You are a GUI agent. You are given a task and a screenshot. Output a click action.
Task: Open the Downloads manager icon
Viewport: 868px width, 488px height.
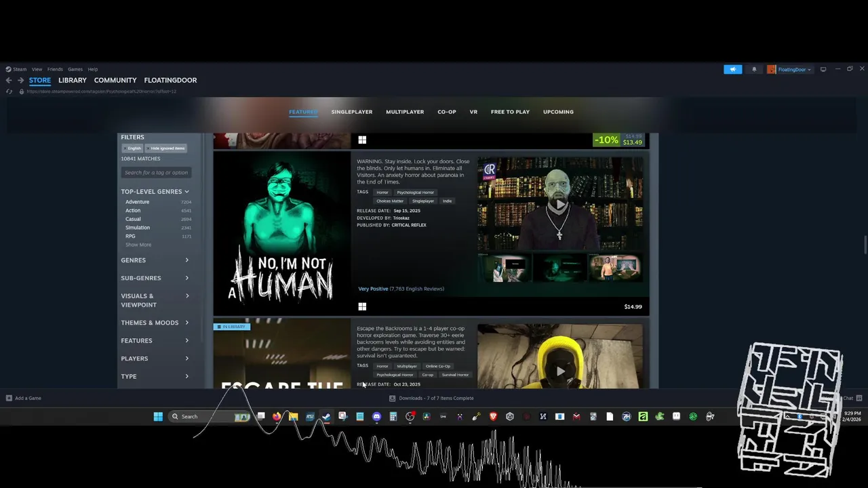[392, 398]
